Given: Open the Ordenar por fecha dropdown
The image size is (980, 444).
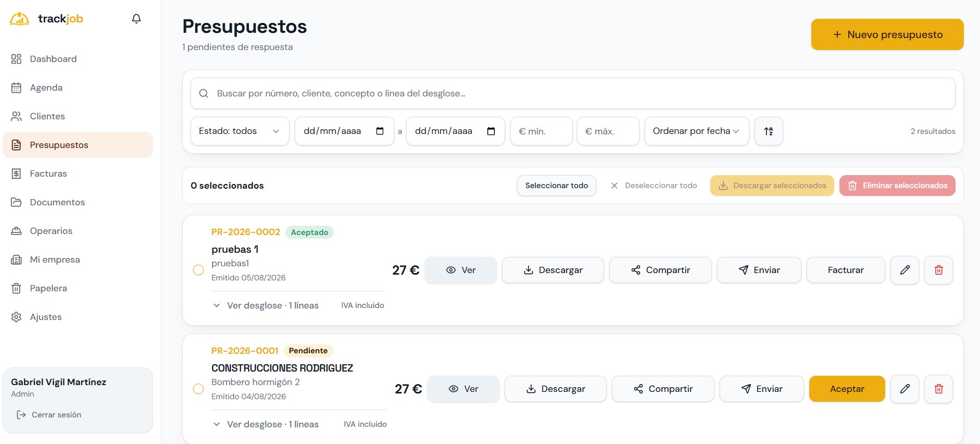Looking at the screenshot, I should 697,131.
